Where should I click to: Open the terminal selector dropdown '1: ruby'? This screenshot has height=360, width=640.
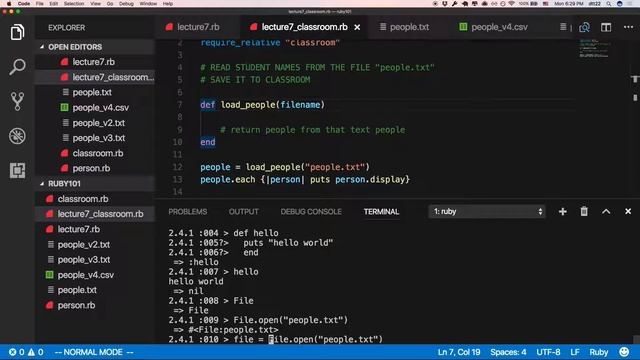tap(487, 211)
